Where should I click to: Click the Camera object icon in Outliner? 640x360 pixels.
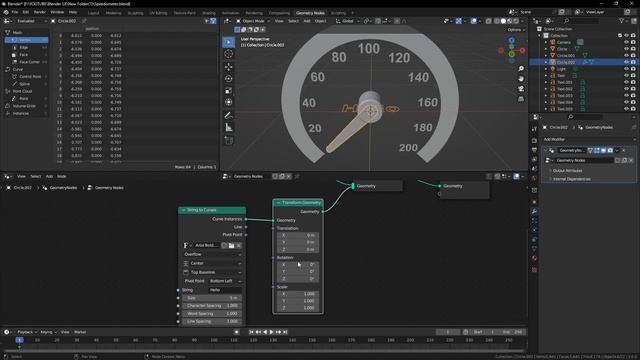tap(553, 42)
